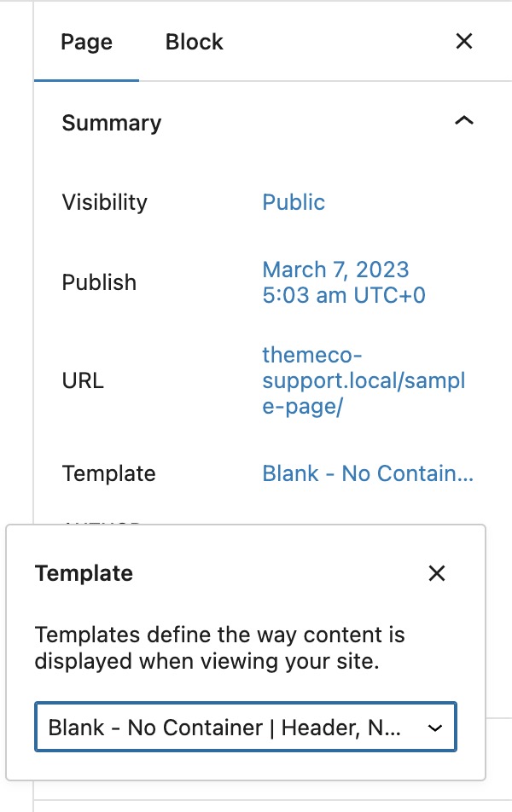This screenshot has width=512, height=812.
Task: Switch to the Page tab
Action: pyautogui.click(x=86, y=42)
